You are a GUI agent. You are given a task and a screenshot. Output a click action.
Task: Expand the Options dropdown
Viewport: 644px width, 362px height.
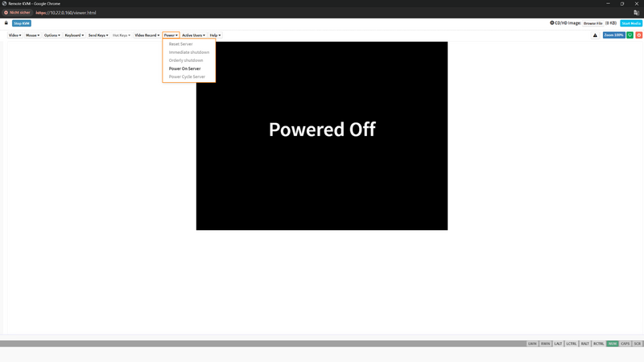(x=52, y=35)
